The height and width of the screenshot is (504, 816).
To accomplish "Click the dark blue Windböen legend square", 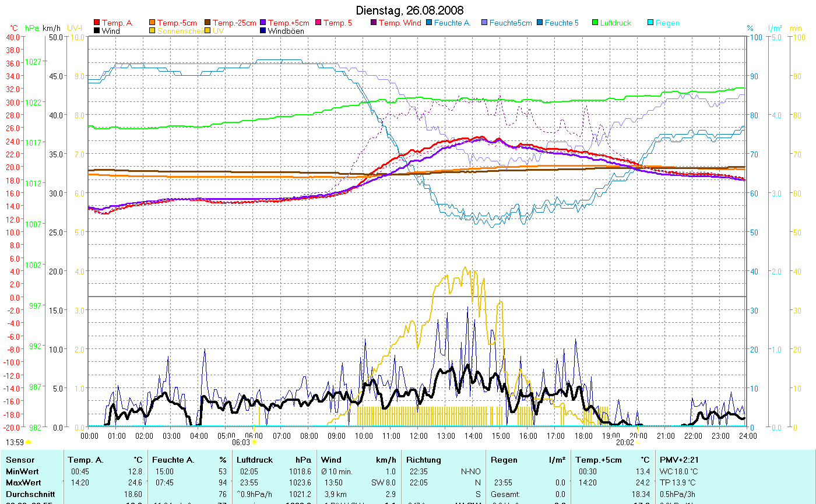I will pos(263,31).
